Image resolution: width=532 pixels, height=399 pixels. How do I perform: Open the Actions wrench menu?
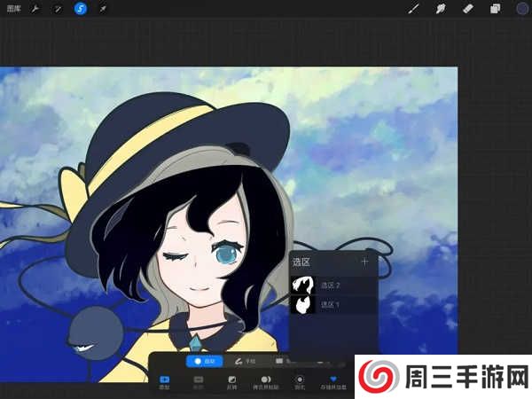35,9
